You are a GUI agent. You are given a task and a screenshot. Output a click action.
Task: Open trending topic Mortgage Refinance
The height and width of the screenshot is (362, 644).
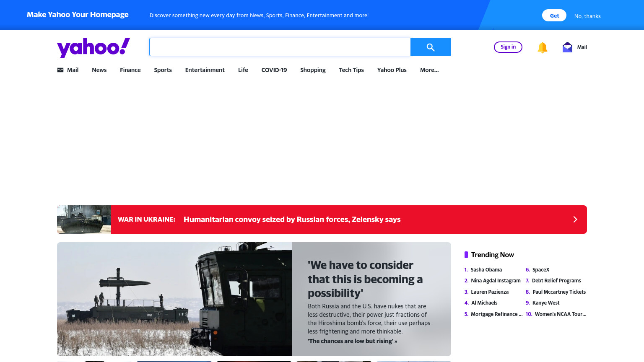click(496, 314)
